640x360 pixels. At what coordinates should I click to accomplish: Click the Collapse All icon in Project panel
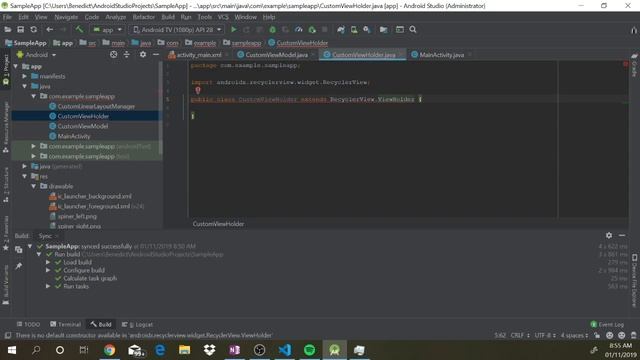[127, 54]
